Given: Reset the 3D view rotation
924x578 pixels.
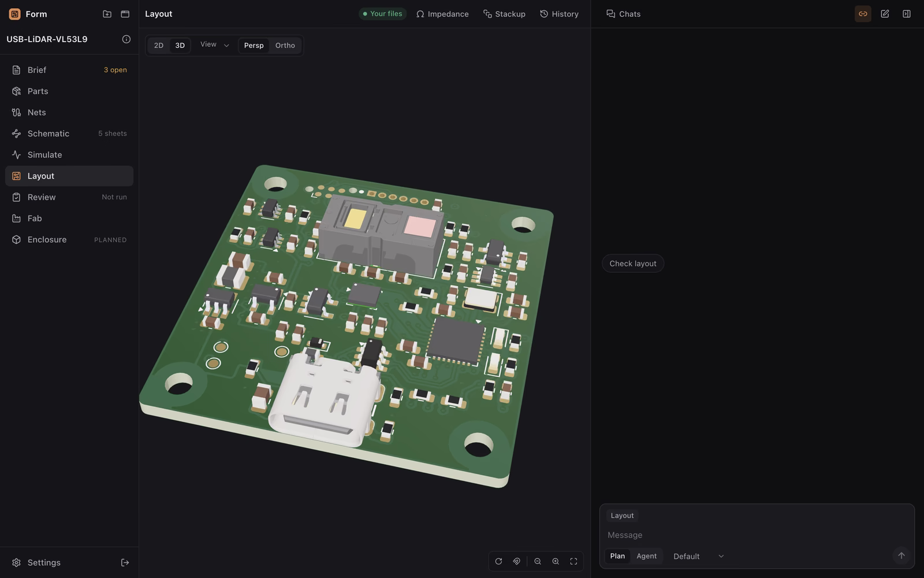Looking at the screenshot, I should [498, 561].
